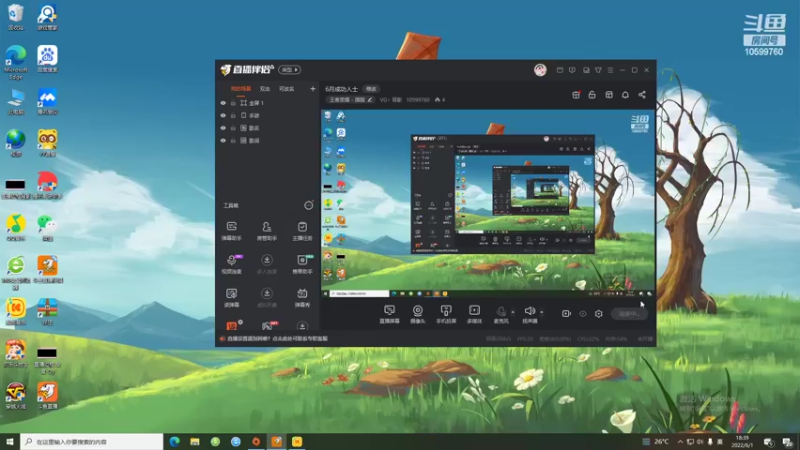Toggle the lock on the first source
Viewport: 800px width, 450px height.
(233, 103)
